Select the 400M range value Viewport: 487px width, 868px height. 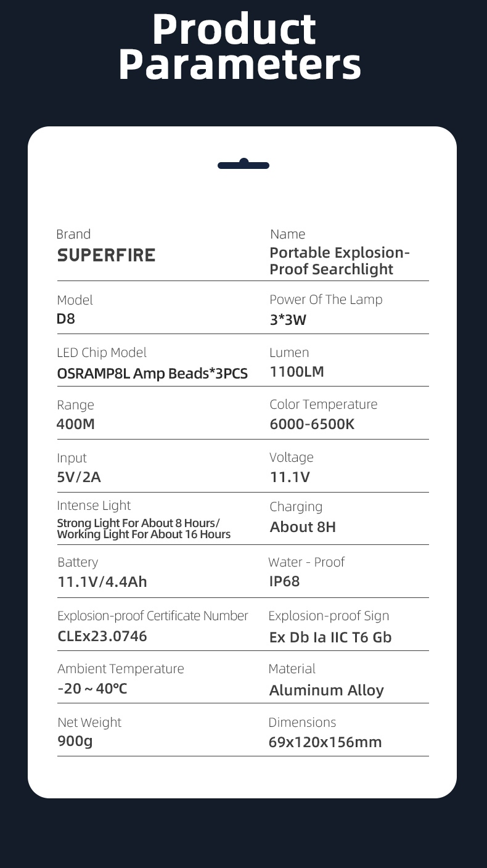tap(76, 424)
